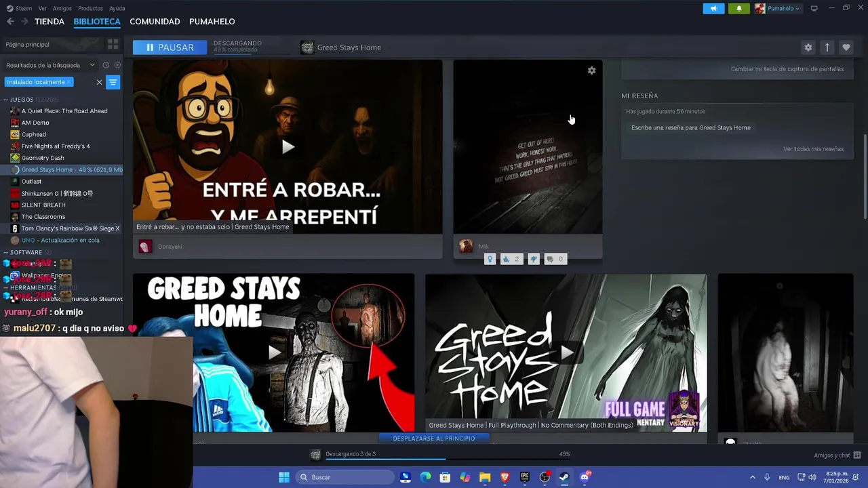Open Pumahelo account dropdown

coord(778,8)
